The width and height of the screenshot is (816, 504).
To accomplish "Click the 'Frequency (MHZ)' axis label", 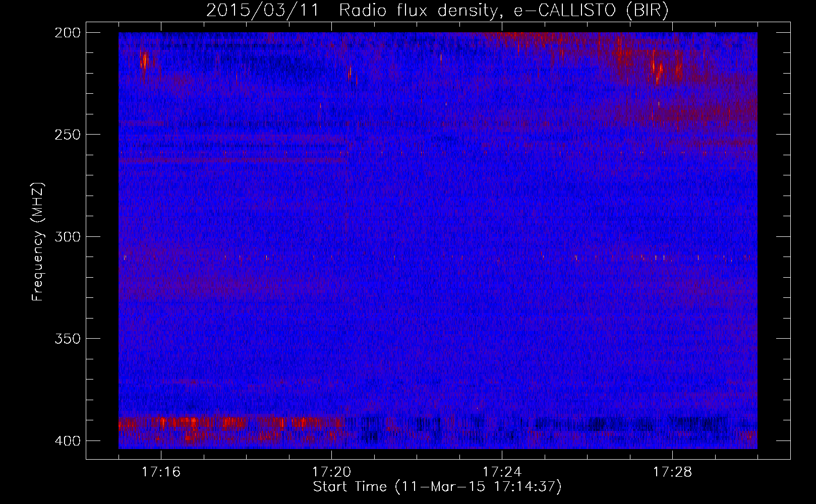I will click(38, 242).
